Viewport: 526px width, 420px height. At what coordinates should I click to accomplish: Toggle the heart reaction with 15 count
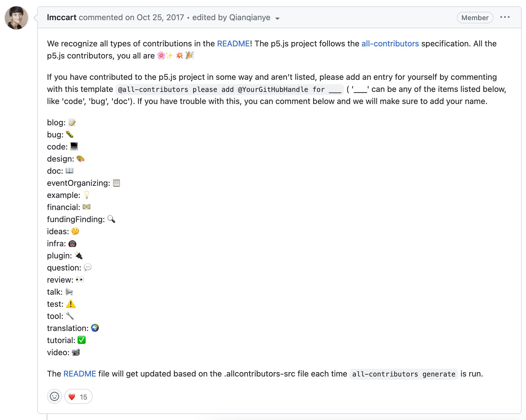(78, 397)
